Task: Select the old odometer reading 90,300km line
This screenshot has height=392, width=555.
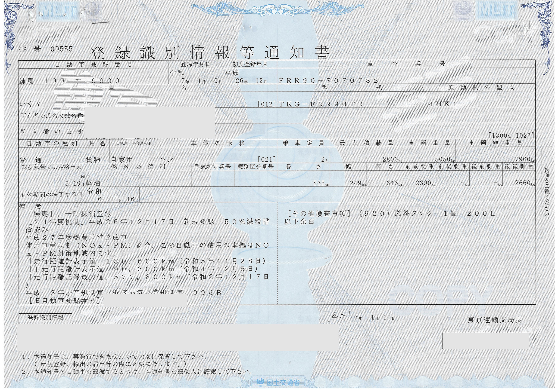Action: (x=143, y=269)
